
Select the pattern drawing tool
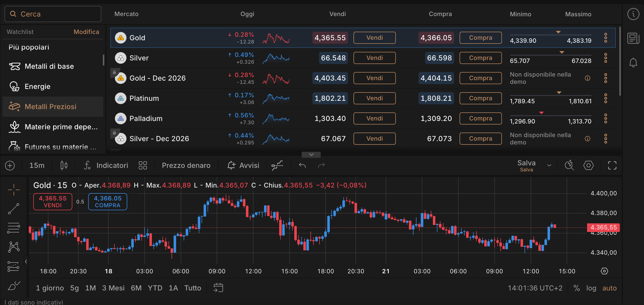coord(14,247)
